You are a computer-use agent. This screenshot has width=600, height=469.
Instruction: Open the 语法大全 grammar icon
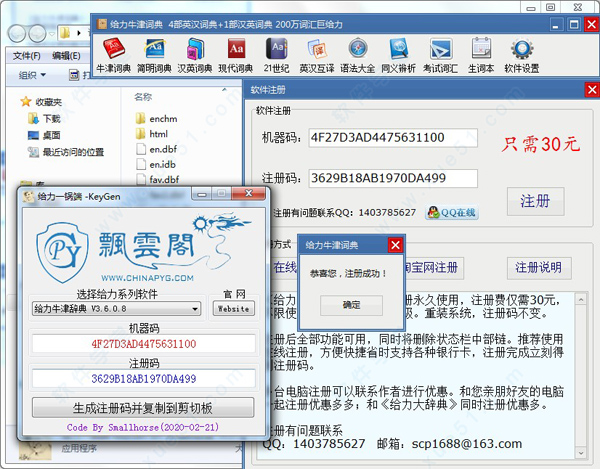point(357,52)
